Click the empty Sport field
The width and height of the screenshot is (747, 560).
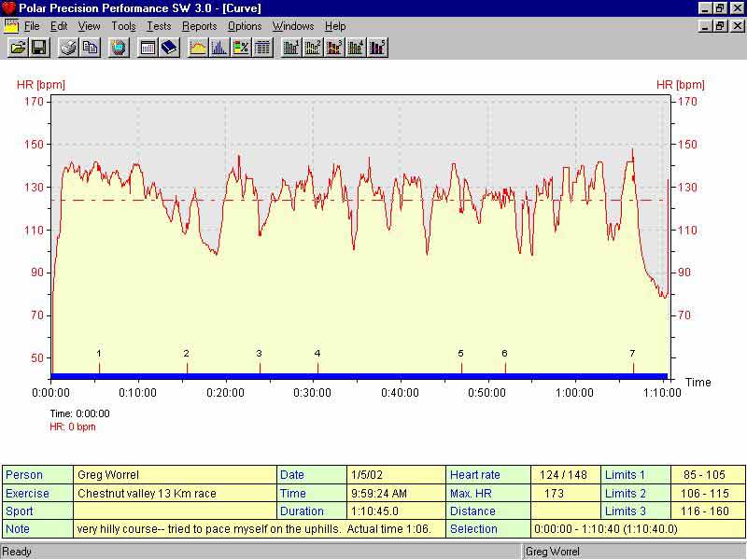pos(175,511)
